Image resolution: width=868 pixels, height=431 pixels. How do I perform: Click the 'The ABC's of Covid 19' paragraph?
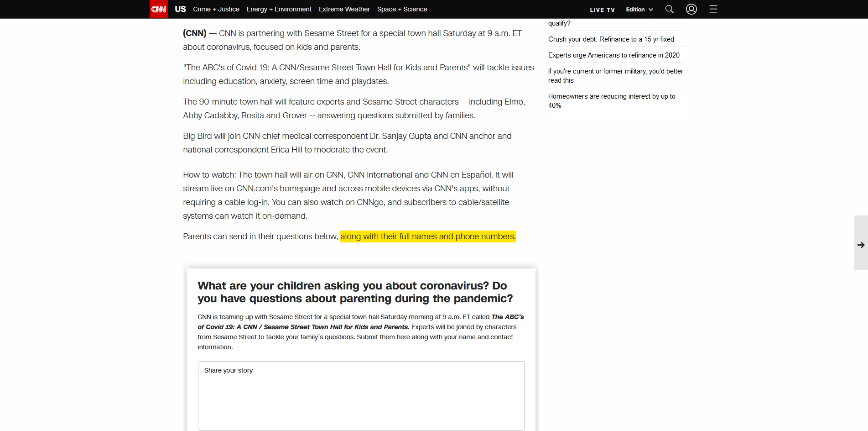pos(359,74)
